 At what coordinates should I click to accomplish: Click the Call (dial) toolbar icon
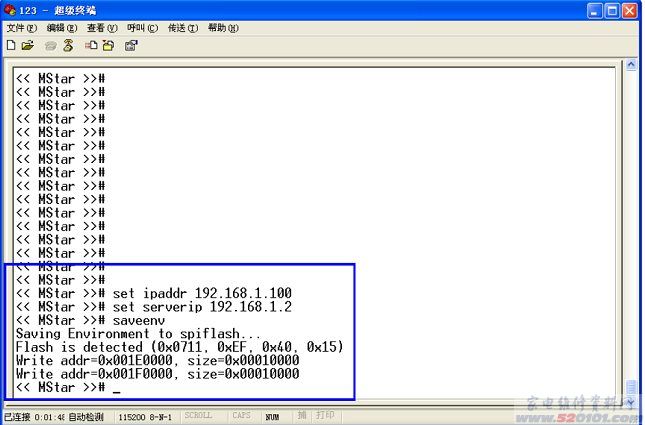(x=50, y=45)
